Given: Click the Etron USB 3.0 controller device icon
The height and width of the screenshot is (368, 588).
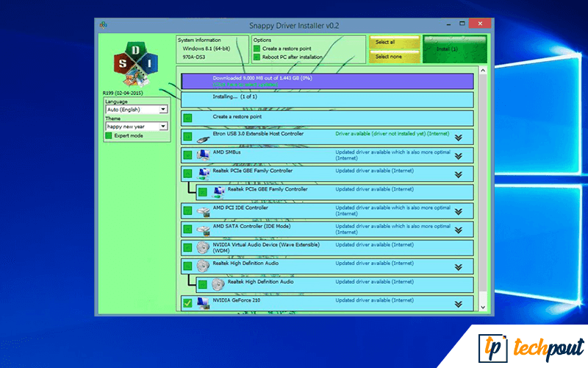Looking at the screenshot, I should pos(202,138).
